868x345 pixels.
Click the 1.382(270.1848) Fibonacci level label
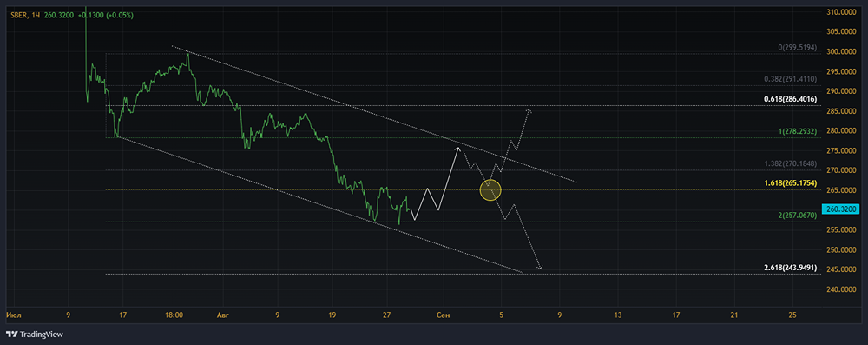[791, 164]
